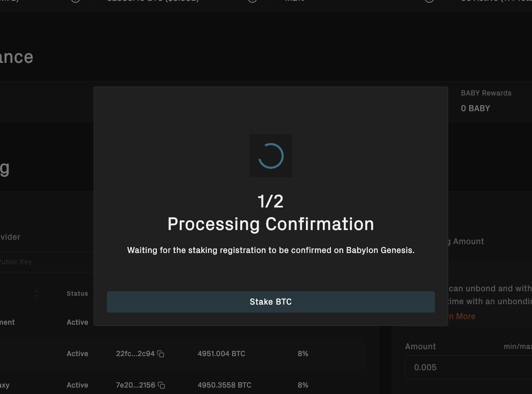The width and height of the screenshot is (532, 394).
Task: Click the 0 BABY rewards value
Action: coord(476,108)
